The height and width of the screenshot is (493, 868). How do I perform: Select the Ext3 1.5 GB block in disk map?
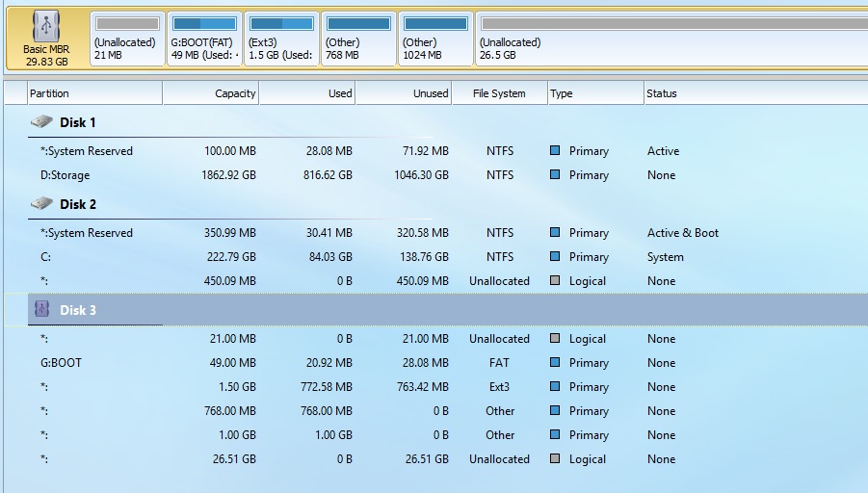[281, 40]
